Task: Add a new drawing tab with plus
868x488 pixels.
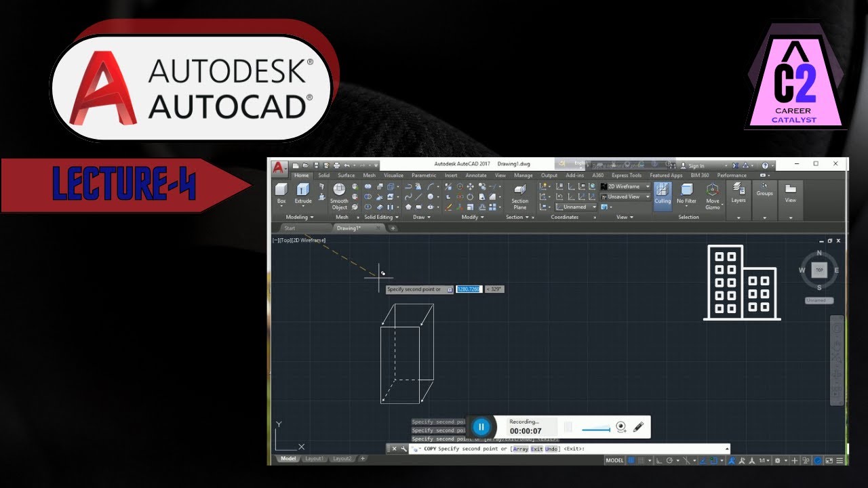Action: [393, 228]
